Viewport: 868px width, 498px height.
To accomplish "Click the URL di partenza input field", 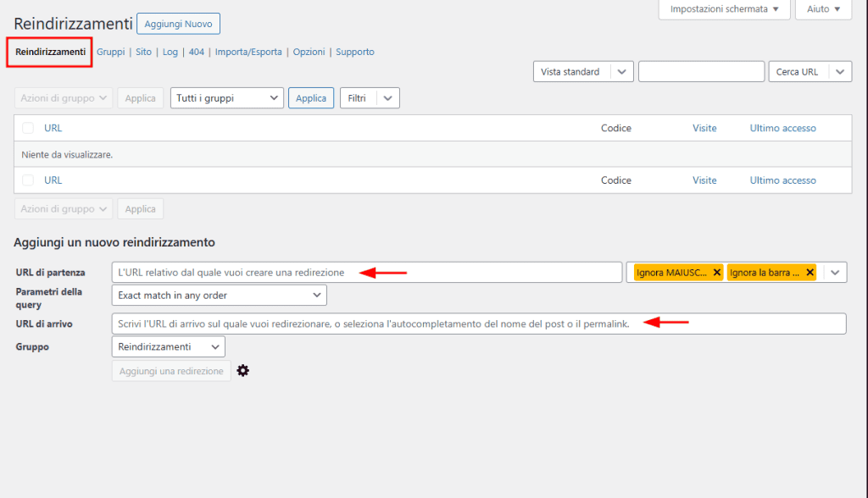I will [x=366, y=272].
